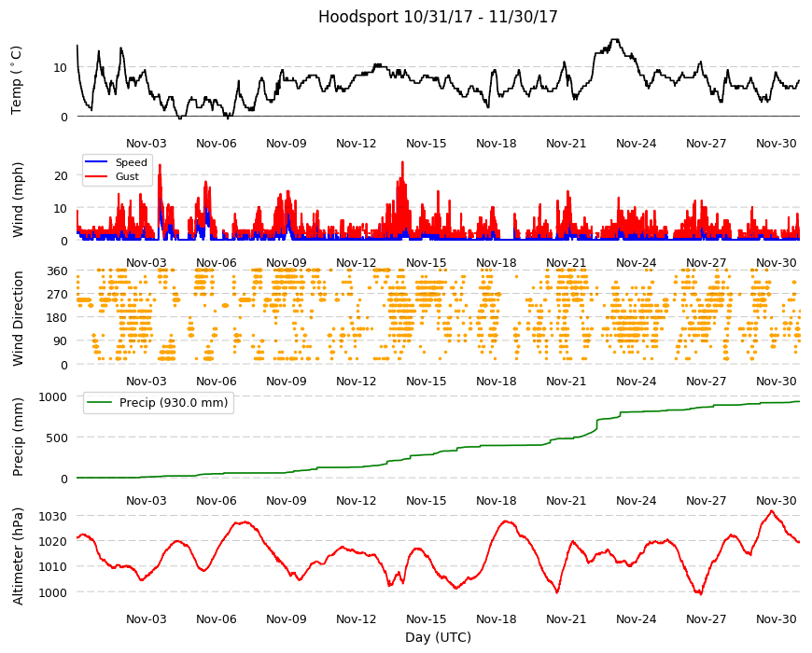Click the 360 tick on wind direction axis
The image size is (812, 653).
(58, 271)
